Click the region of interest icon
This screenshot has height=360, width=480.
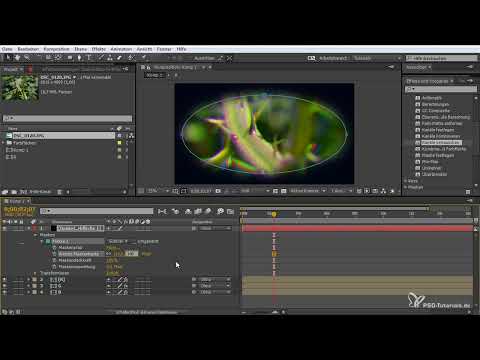(276, 191)
